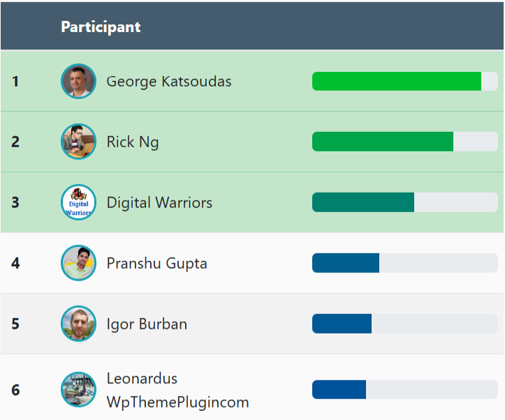Viewport: 505px width, 420px height.
Task: Click the Digital Warriors logo avatar
Action: click(x=78, y=202)
